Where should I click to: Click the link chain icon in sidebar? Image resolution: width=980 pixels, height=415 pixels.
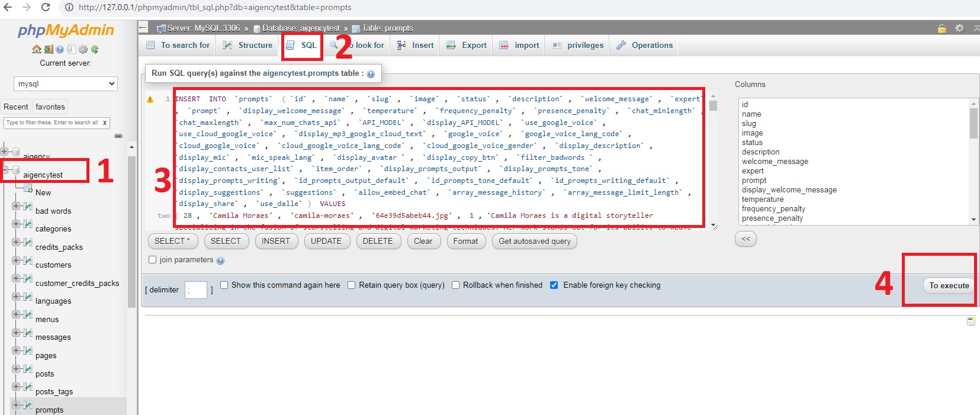coord(118,136)
